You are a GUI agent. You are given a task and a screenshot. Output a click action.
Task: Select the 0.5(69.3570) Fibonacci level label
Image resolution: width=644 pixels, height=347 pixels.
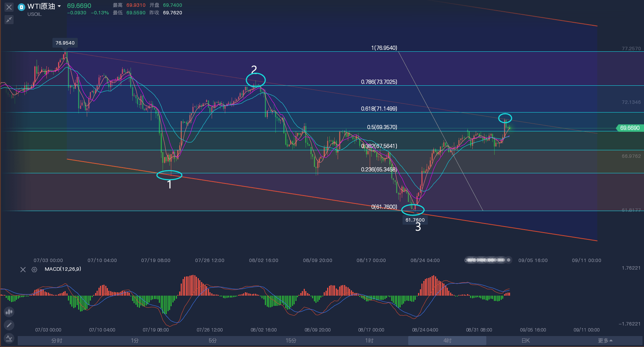[x=382, y=127]
